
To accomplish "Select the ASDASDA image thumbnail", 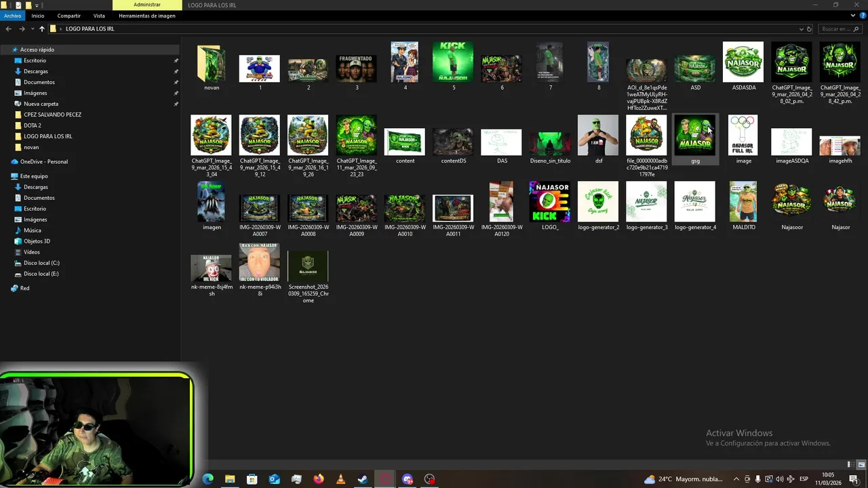I will point(743,62).
